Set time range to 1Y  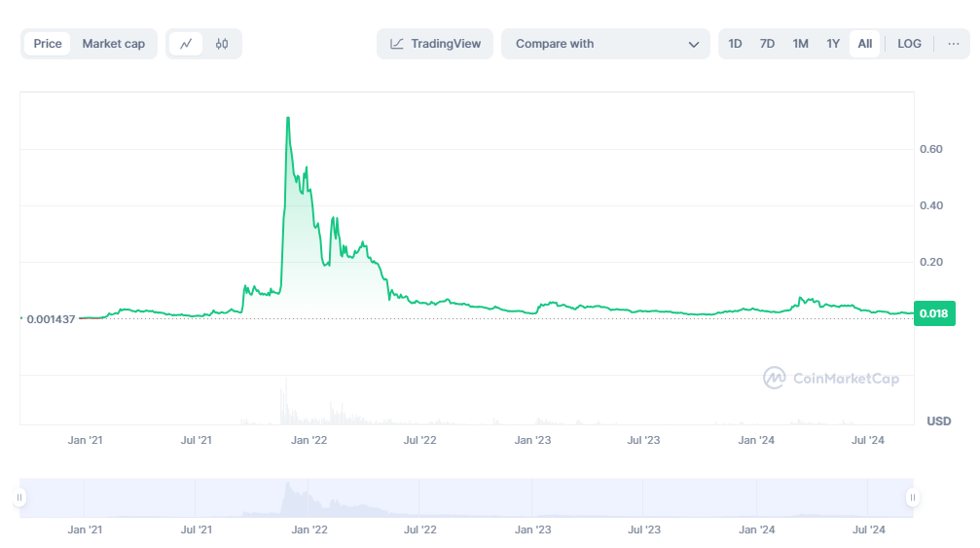coord(833,44)
